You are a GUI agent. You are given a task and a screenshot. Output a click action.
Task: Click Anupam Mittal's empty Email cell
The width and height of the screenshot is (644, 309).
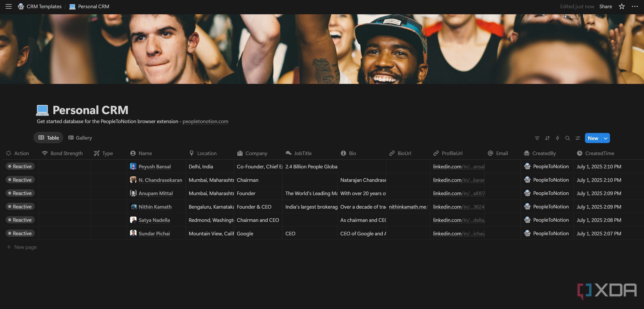pos(502,193)
